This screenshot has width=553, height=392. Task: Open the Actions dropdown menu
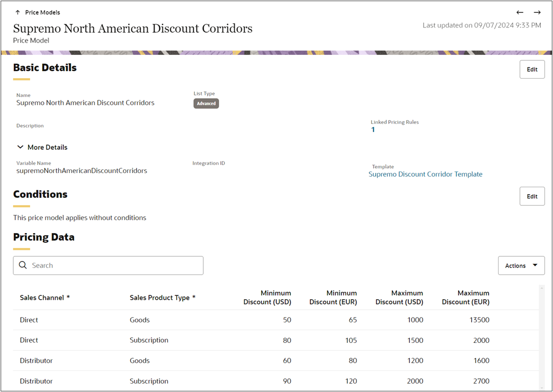click(521, 265)
